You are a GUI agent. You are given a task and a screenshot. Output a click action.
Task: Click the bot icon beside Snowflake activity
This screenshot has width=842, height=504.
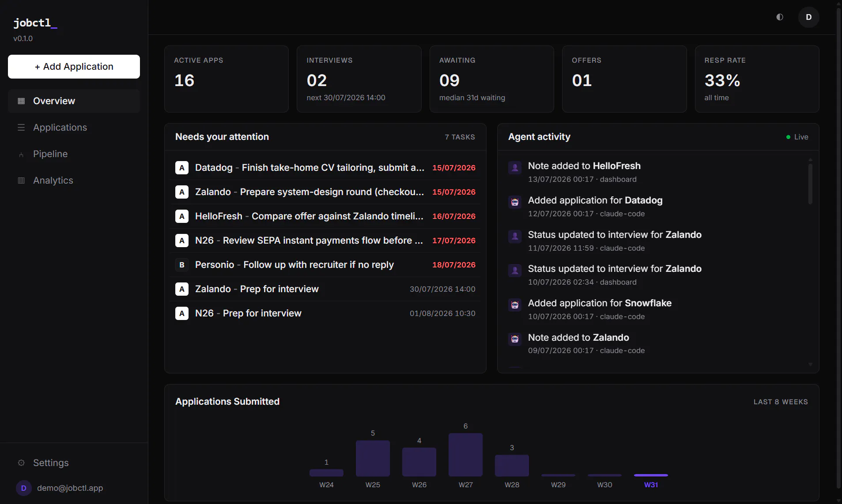515,305
